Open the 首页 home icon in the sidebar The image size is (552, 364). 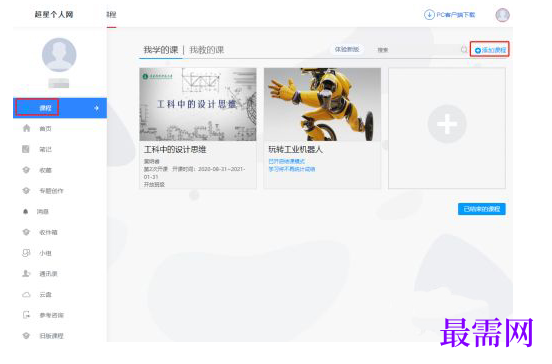[27, 128]
